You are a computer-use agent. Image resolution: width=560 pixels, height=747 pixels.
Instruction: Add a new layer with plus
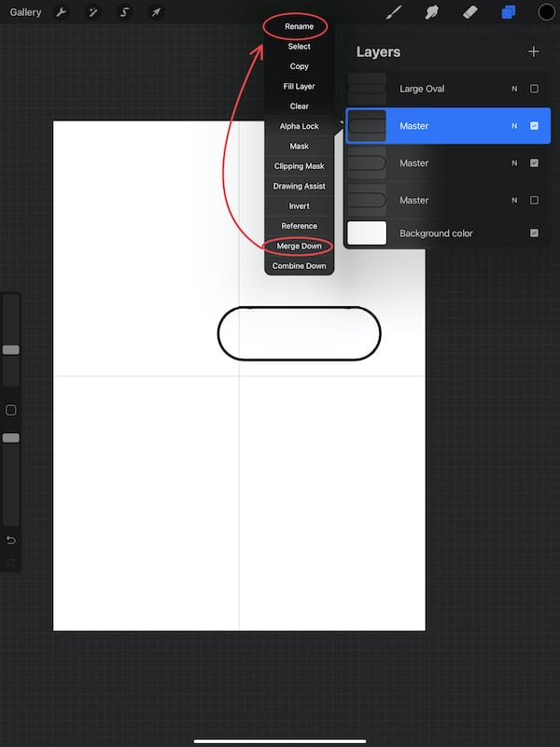point(534,51)
